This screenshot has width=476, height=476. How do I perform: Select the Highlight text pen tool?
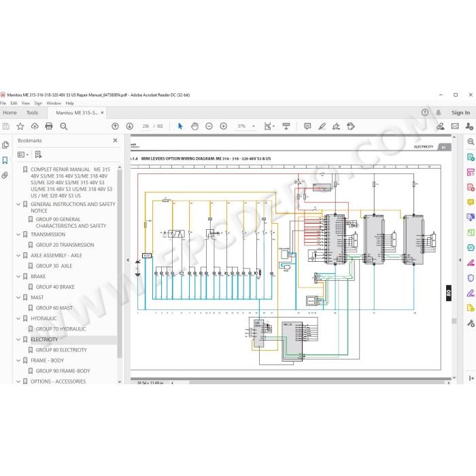322,126
